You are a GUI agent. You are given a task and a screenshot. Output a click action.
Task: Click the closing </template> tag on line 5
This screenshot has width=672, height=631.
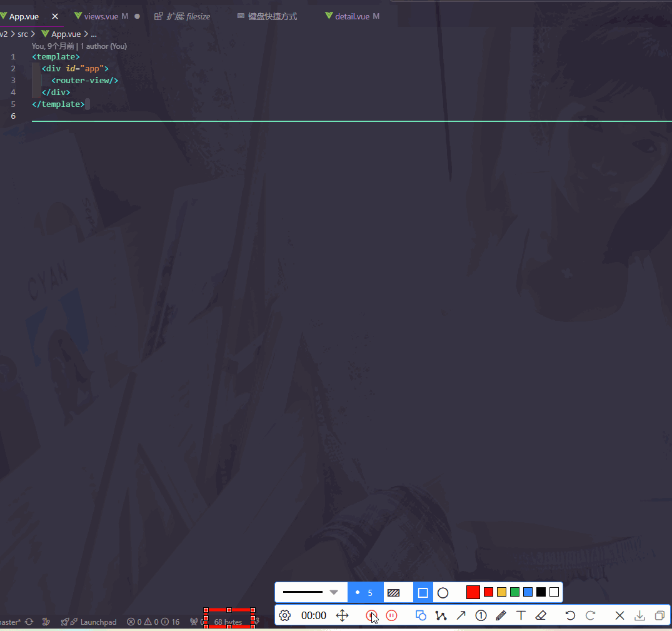58,104
